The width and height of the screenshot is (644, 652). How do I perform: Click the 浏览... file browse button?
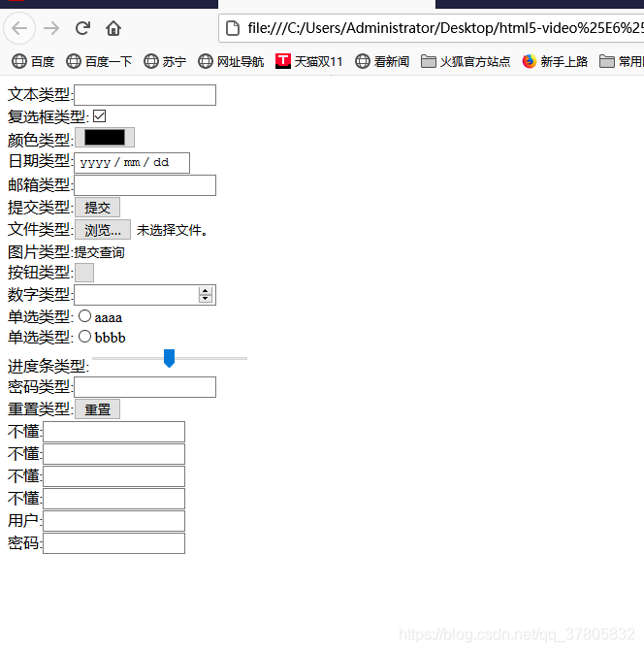coord(103,230)
